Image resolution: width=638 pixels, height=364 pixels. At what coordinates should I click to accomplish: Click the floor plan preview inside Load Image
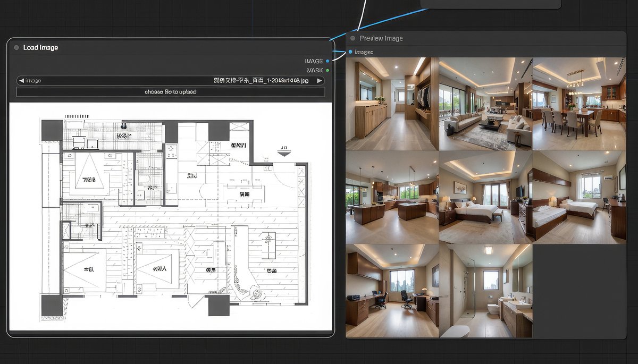pos(170,218)
